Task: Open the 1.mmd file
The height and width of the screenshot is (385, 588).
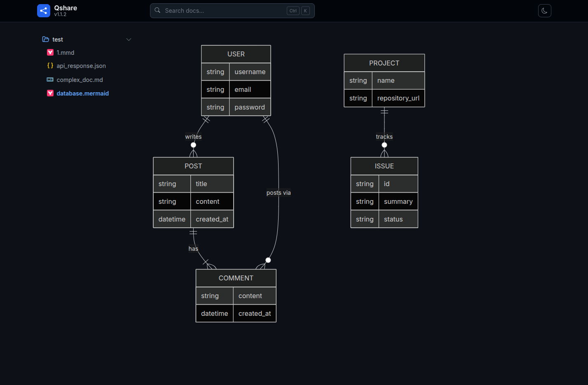Action: click(x=65, y=53)
